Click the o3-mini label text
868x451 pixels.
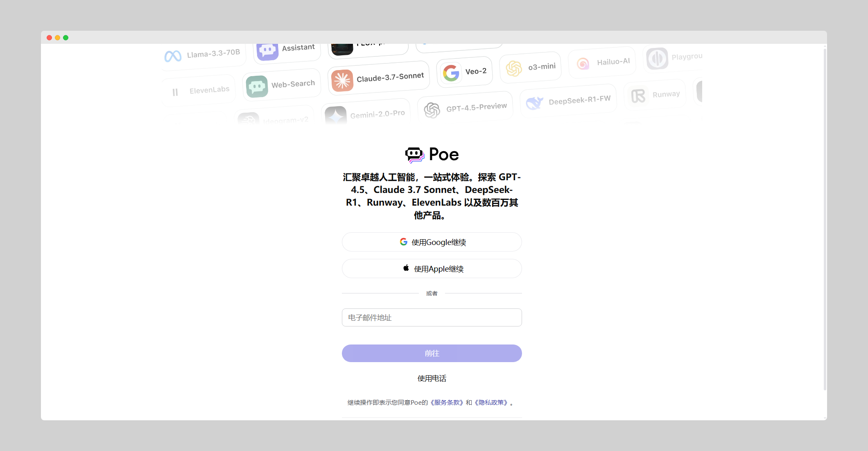(542, 66)
